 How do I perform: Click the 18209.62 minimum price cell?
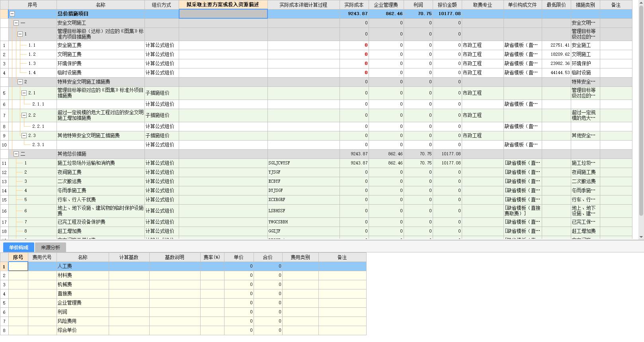pyautogui.click(x=556, y=55)
